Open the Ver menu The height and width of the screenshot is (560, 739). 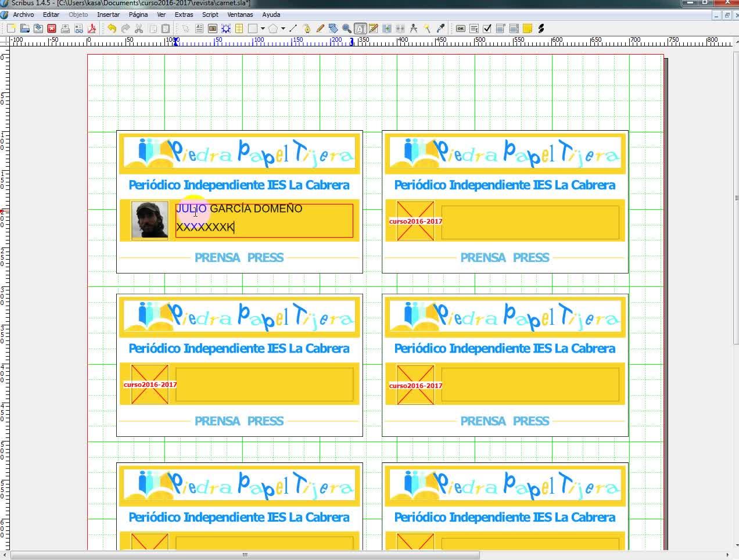162,15
